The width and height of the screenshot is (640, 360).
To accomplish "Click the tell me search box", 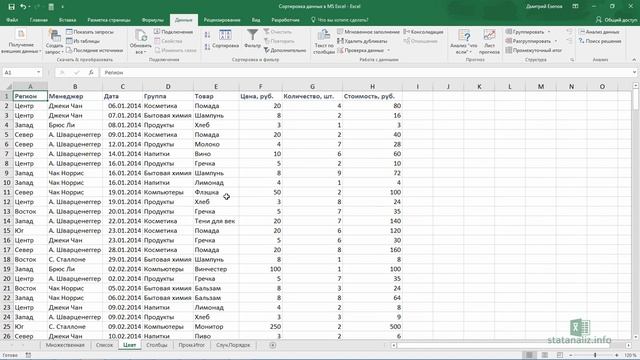I will point(340,20).
